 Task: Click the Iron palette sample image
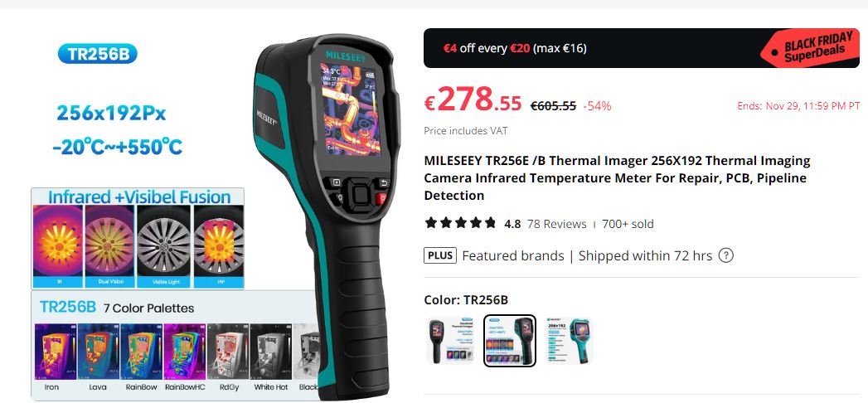pos(56,352)
